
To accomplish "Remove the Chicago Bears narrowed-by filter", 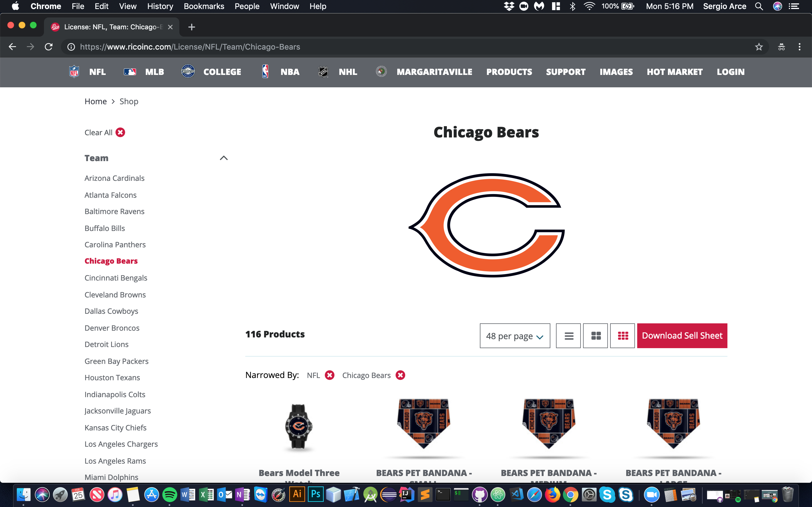I will pos(400,375).
